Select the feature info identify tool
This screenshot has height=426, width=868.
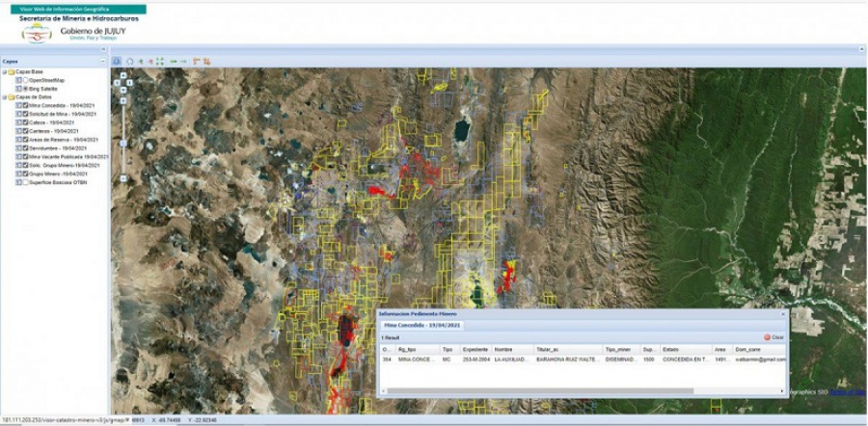(x=117, y=61)
